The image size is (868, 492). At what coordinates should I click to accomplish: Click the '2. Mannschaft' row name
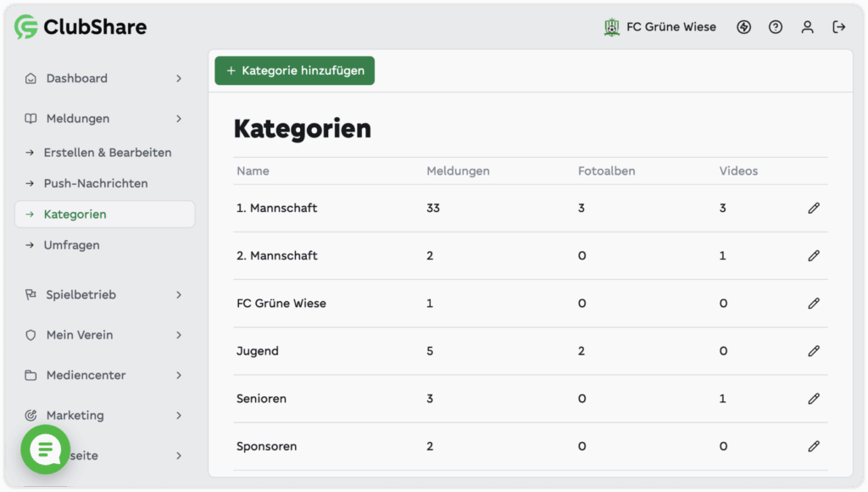click(277, 256)
